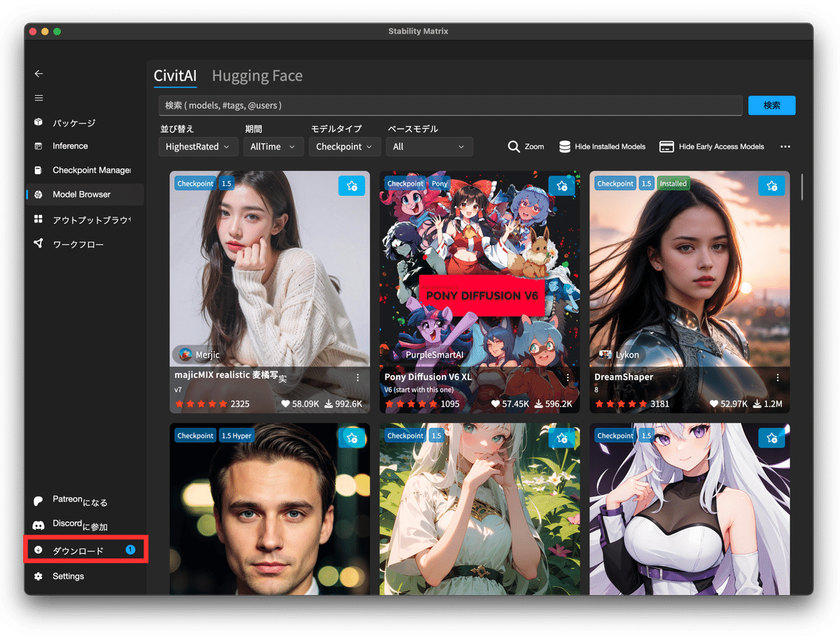Open the パッケージ packages page

(x=84, y=122)
